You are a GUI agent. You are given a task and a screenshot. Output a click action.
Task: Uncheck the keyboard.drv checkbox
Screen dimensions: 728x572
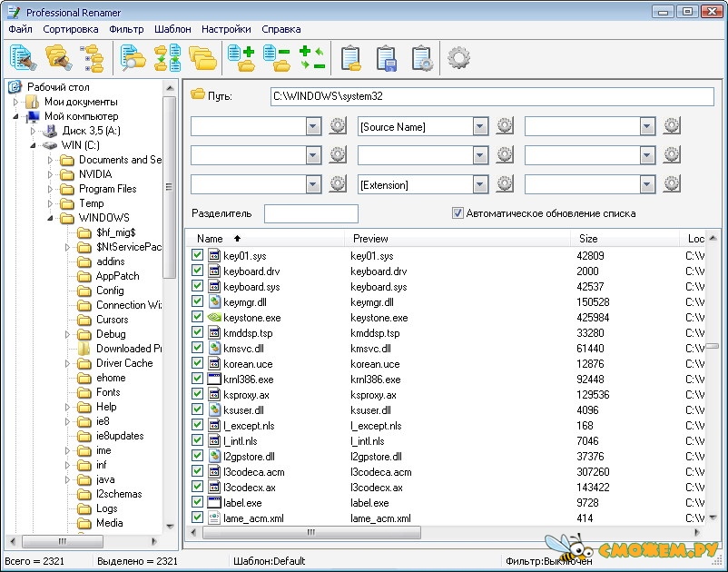tap(197, 271)
